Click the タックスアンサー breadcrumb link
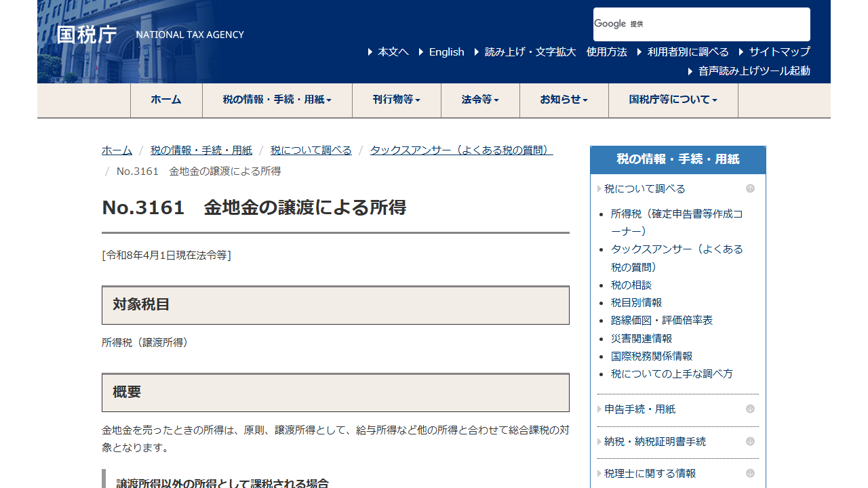The height and width of the screenshot is (488, 868). click(461, 150)
